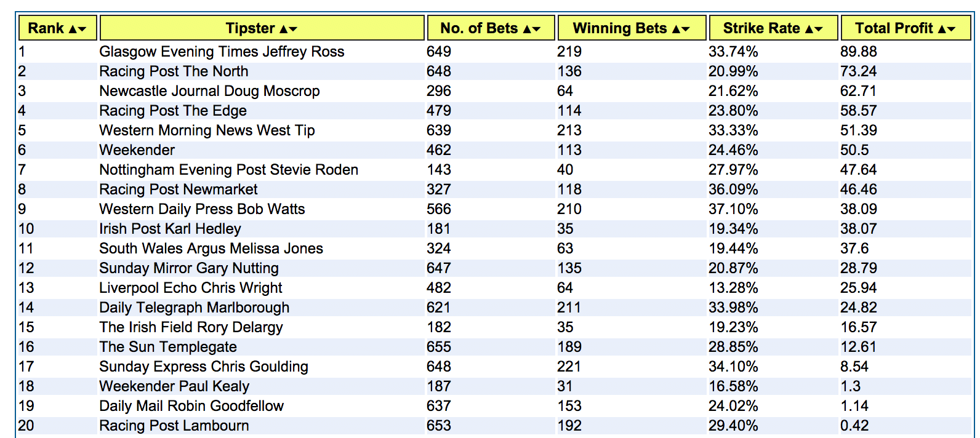Sort Strike Rate descending with down arrow
980x438 pixels.
tap(819, 29)
